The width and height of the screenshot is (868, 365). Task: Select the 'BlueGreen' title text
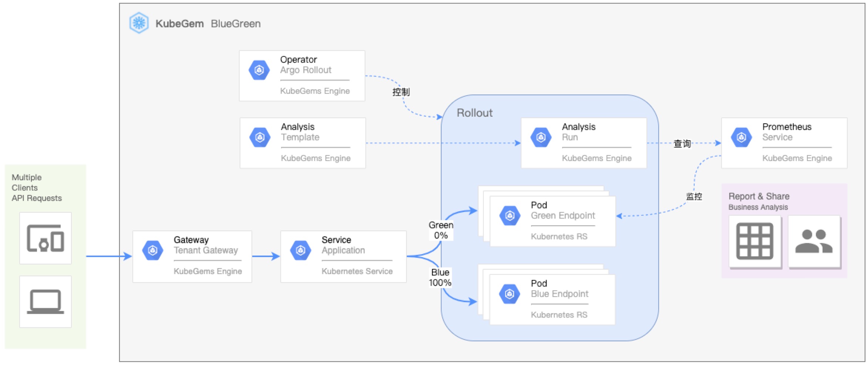[236, 24]
